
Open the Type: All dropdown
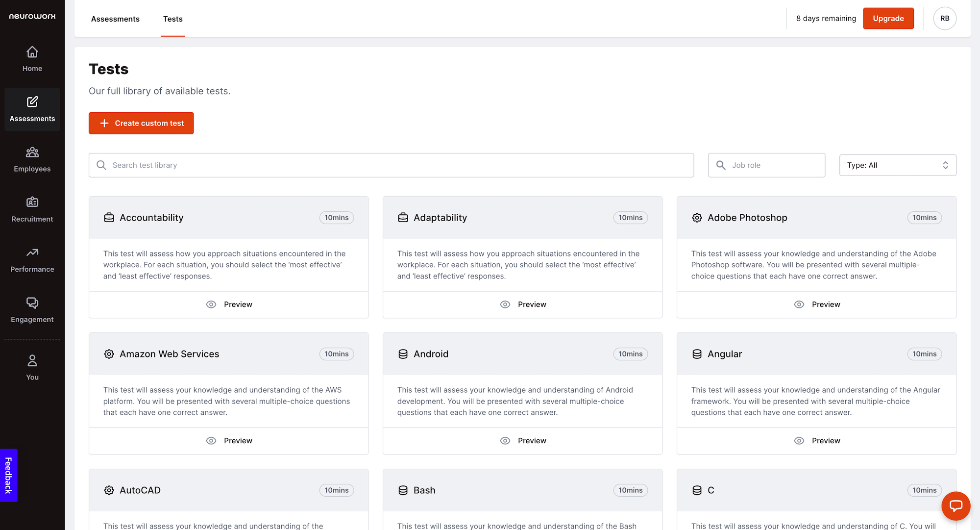pos(898,165)
